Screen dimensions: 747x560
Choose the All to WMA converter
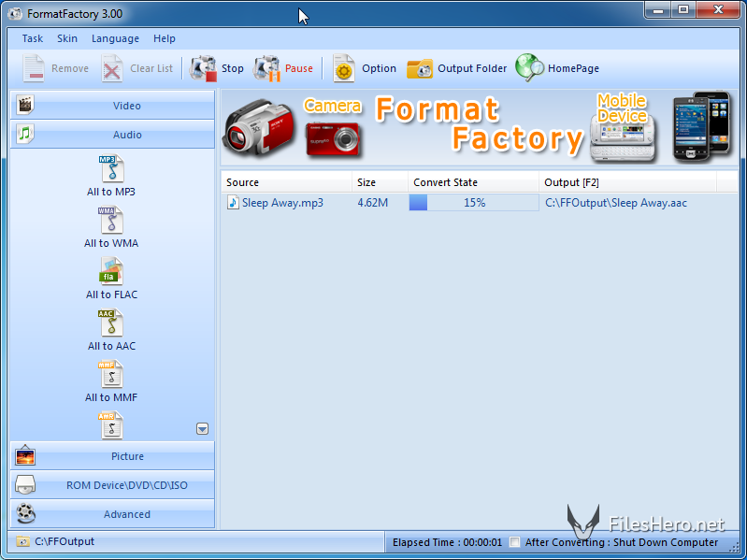[x=111, y=227]
